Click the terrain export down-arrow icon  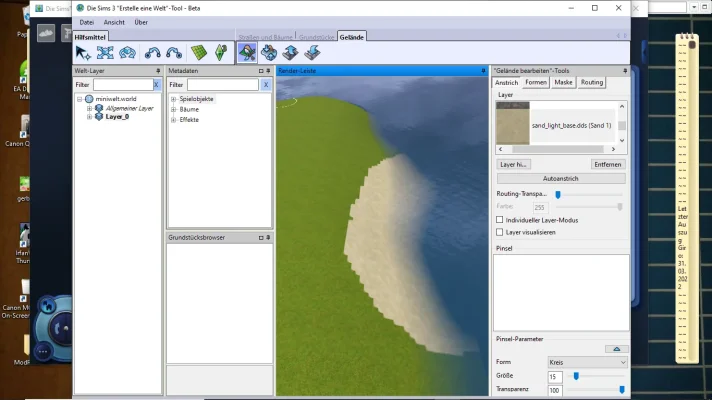(312, 53)
